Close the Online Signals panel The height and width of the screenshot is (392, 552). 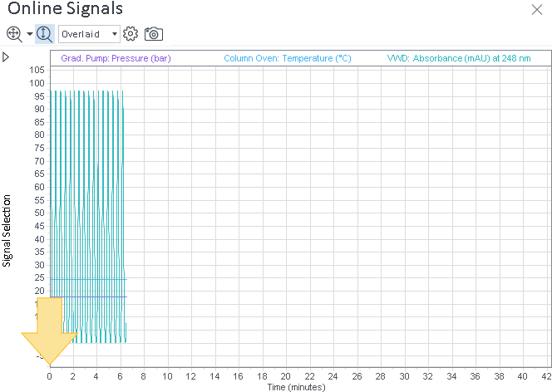[537, 9]
